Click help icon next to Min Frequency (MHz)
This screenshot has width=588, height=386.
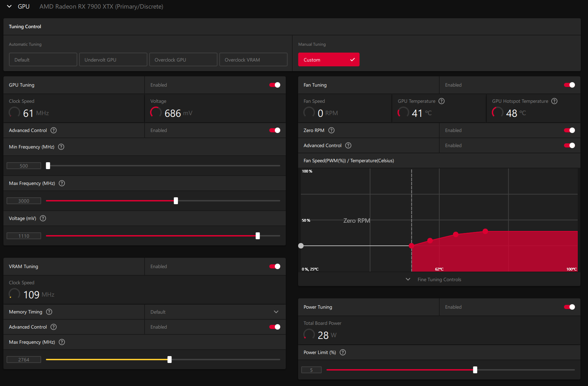pos(61,147)
